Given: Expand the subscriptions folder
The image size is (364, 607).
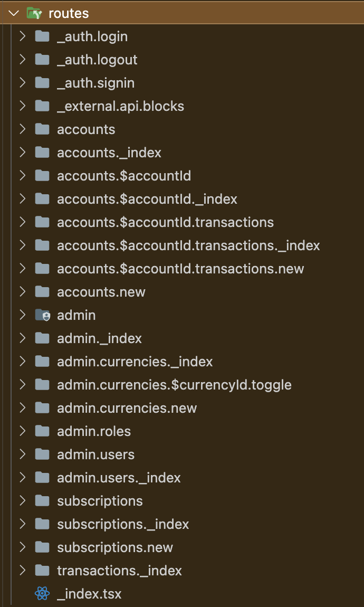Looking at the screenshot, I should click(x=22, y=500).
